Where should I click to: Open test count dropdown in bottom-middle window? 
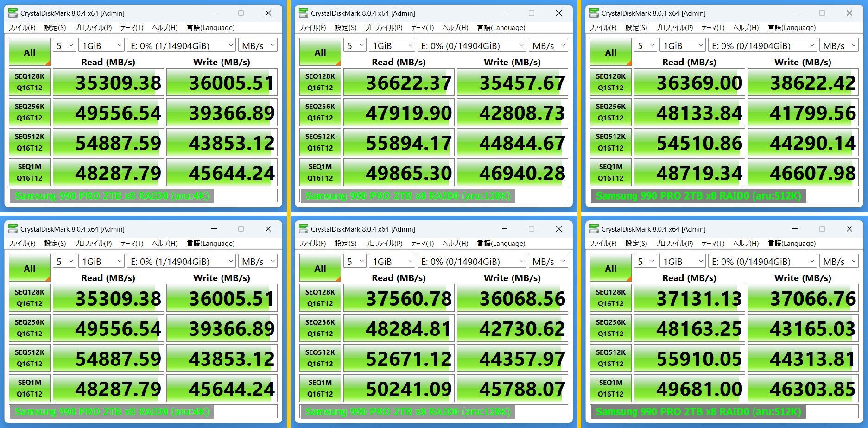355,261
